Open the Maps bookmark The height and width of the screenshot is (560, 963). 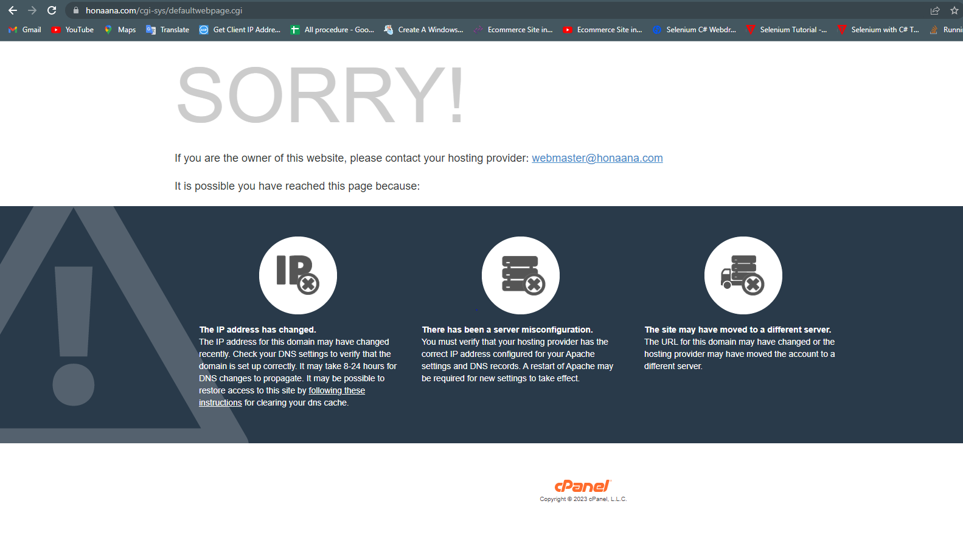[x=120, y=30]
